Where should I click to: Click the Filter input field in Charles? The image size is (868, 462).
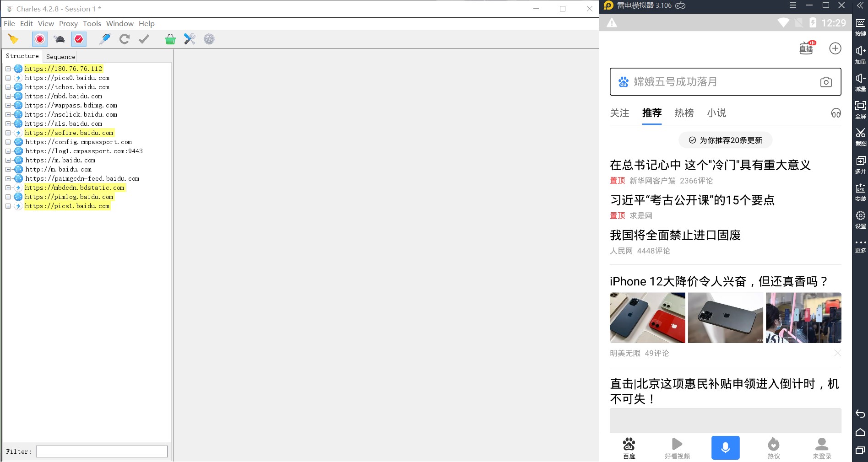[102, 451]
